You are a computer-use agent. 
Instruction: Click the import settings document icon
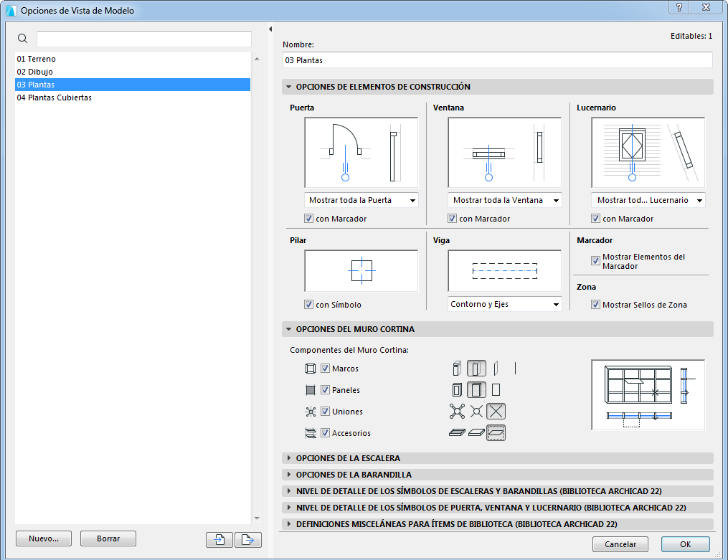click(x=219, y=539)
